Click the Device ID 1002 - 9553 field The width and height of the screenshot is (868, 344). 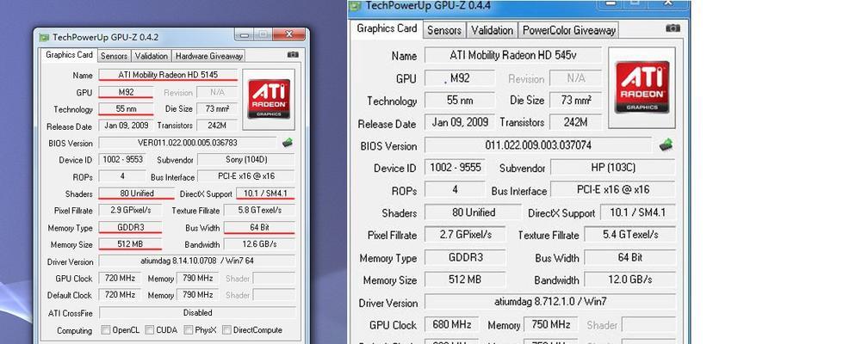pyautogui.click(x=123, y=160)
